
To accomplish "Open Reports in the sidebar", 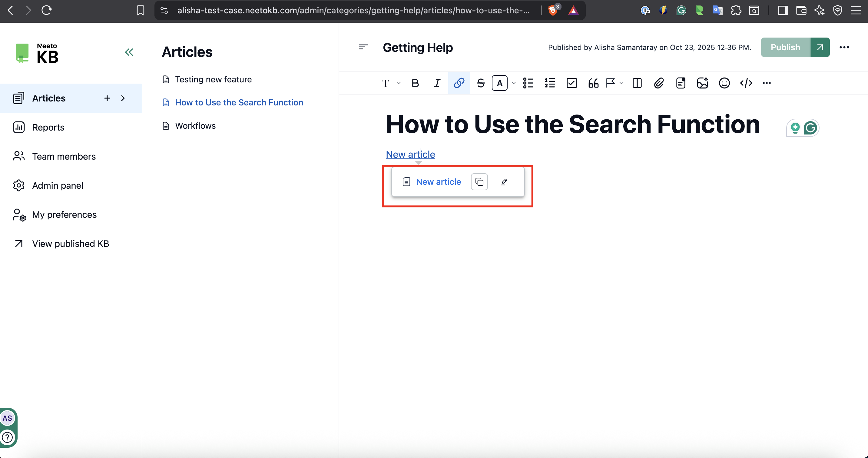I will [48, 128].
